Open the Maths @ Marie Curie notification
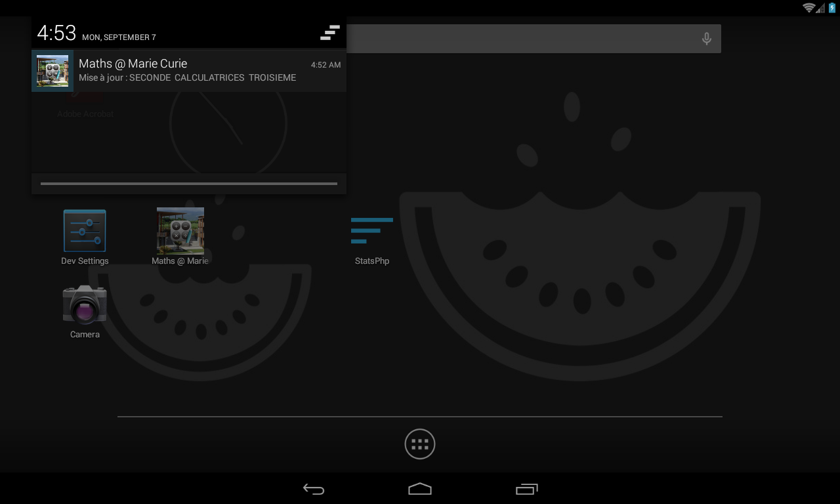Image resolution: width=840 pixels, height=504 pixels. click(x=189, y=71)
